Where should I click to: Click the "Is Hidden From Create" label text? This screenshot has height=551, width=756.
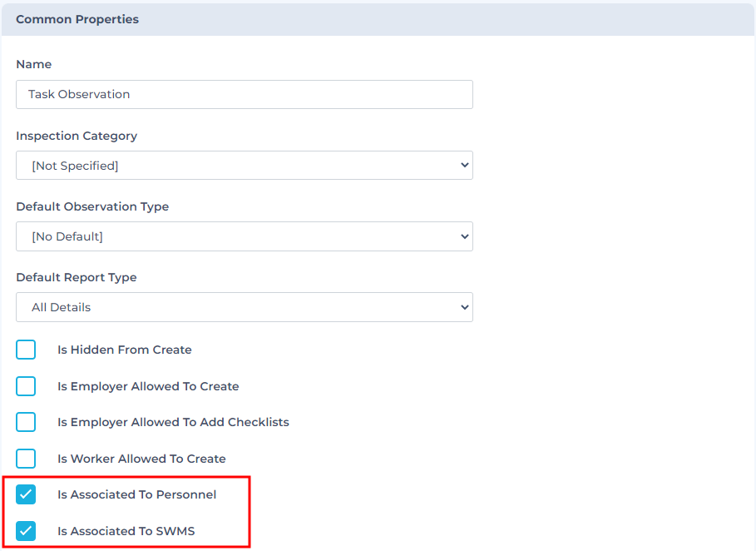pyautogui.click(x=125, y=350)
